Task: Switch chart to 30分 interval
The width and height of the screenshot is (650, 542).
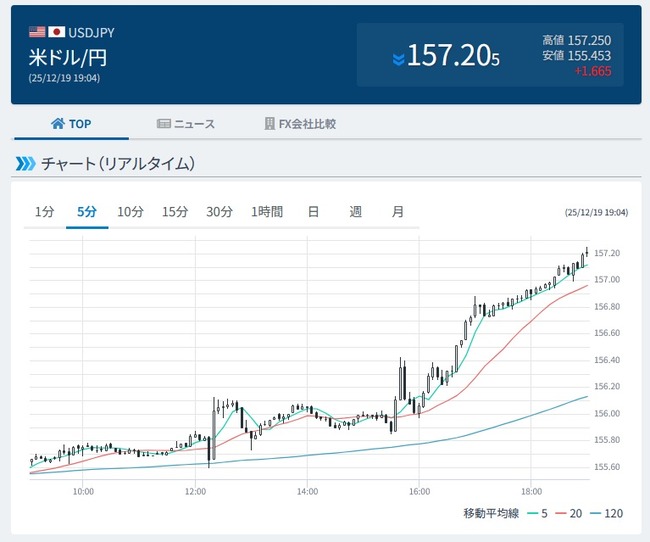Action: [x=219, y=212]
